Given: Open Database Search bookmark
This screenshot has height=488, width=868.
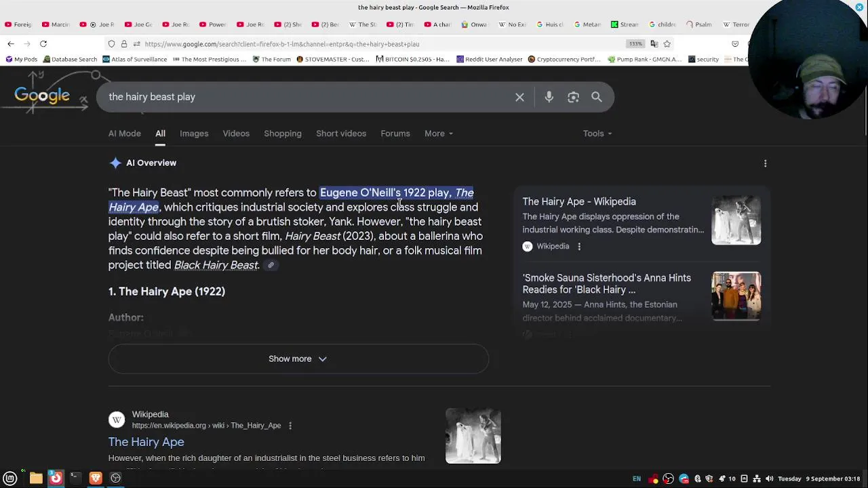Looking at the screenshot, I should [x=70, y=60].
